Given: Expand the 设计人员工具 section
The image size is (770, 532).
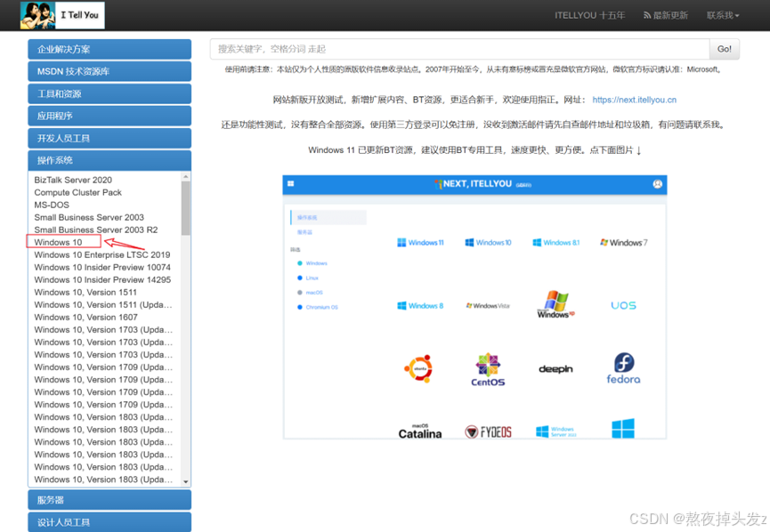Looking at the screenshot, I should [x=109, y=522].
